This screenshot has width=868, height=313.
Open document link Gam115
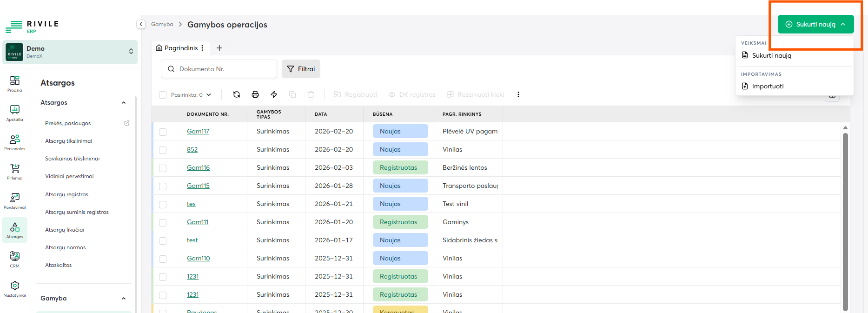tap(198, 186)
